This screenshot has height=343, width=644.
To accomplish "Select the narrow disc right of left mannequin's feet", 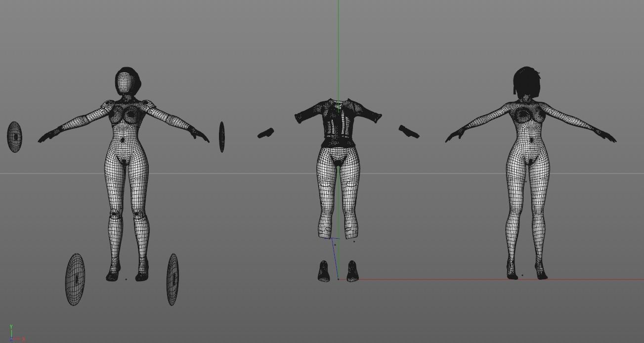I will pos(172,279).
